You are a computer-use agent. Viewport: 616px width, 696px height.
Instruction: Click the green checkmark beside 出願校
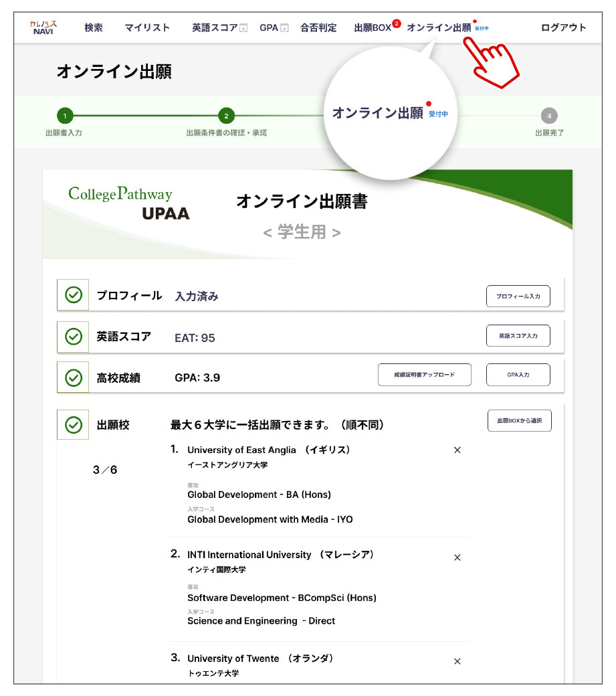73,424
